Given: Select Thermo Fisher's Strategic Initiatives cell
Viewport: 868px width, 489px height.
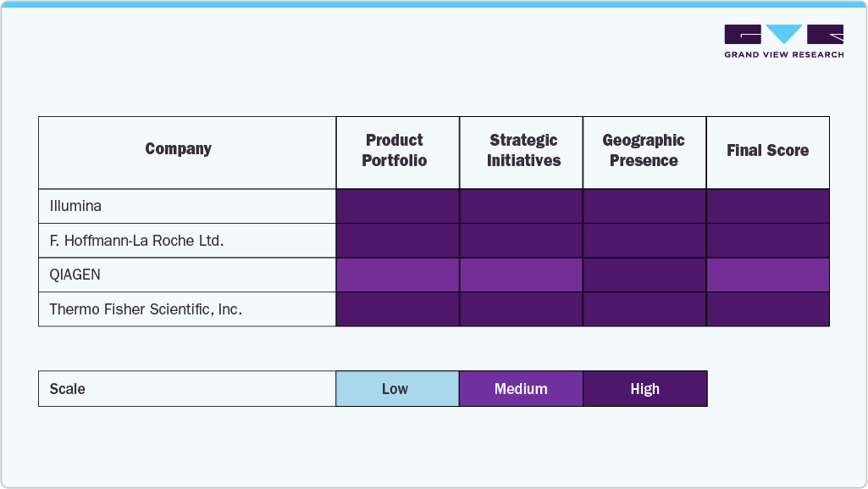Looking at the screenshot, I should pos(521,309).
